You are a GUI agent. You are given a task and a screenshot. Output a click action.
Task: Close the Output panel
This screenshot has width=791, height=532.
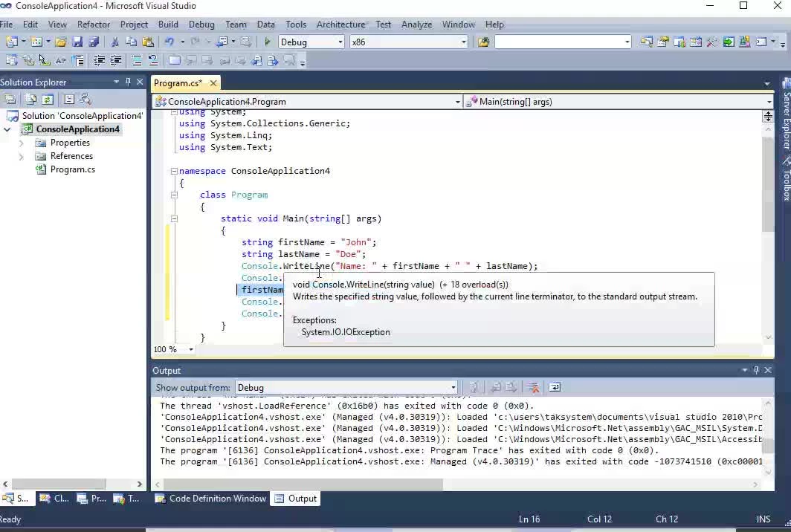coord(768,370)
